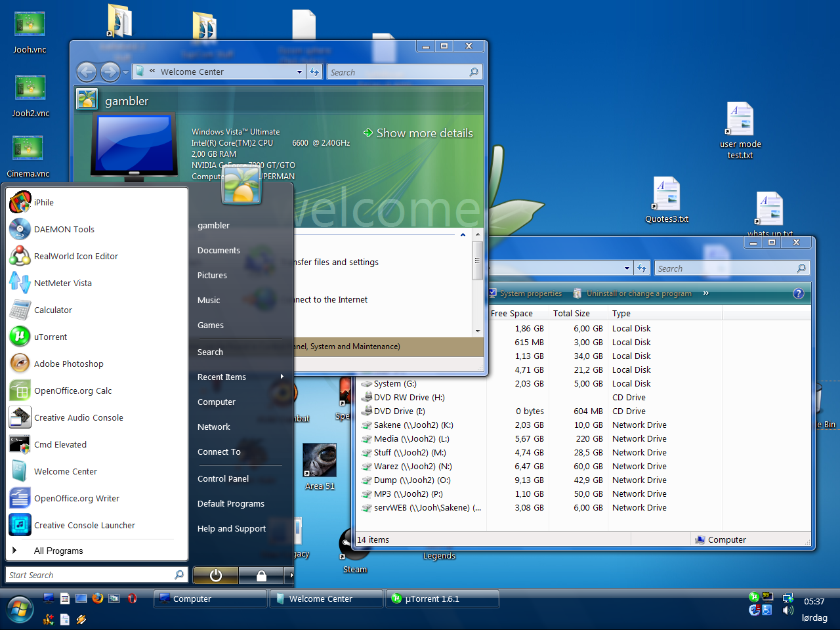The width and height of the screenshot is (840, 630).
Task: Launch NetMeter Vista
Action: pyautogui.click(x=97, y=283)
